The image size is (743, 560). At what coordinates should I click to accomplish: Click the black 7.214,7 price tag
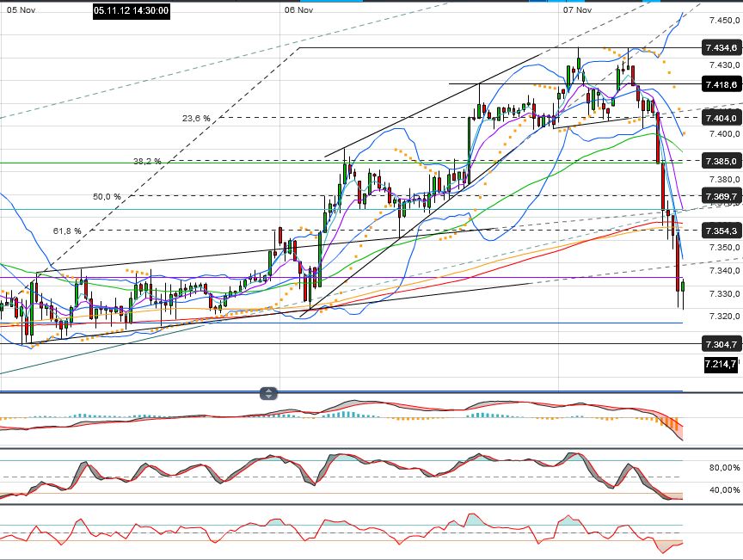point(720,365)
